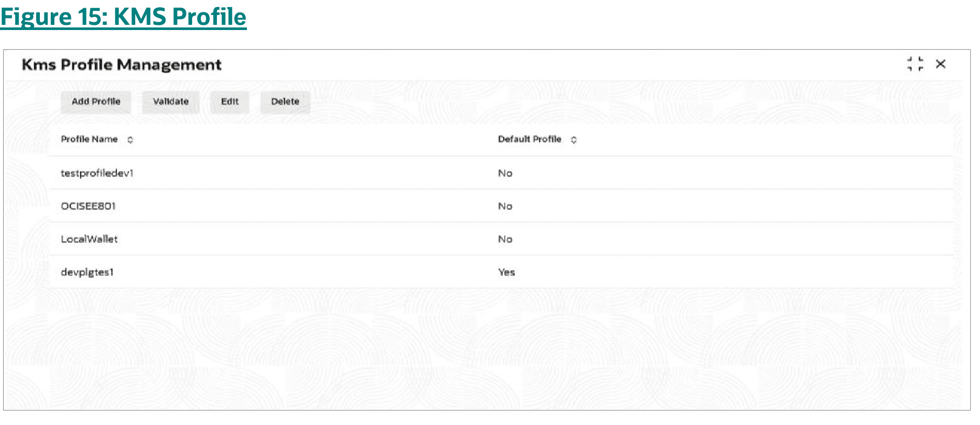Click the Profile Name sort arrows

pyautogui.click(x=130, y=140)
